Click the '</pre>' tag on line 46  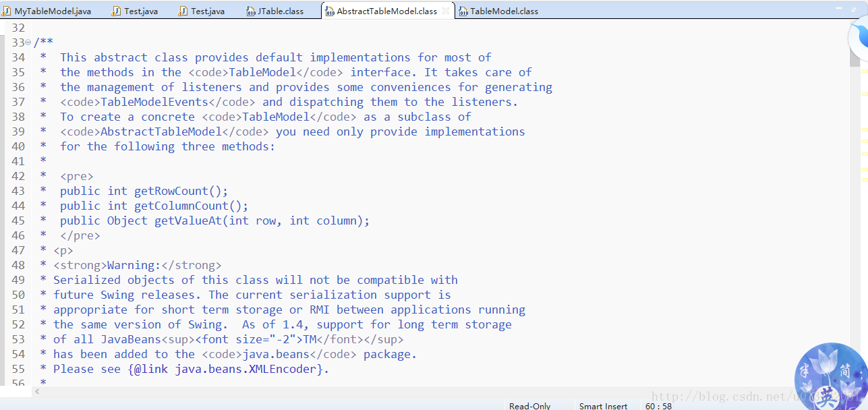click(80, 235)
